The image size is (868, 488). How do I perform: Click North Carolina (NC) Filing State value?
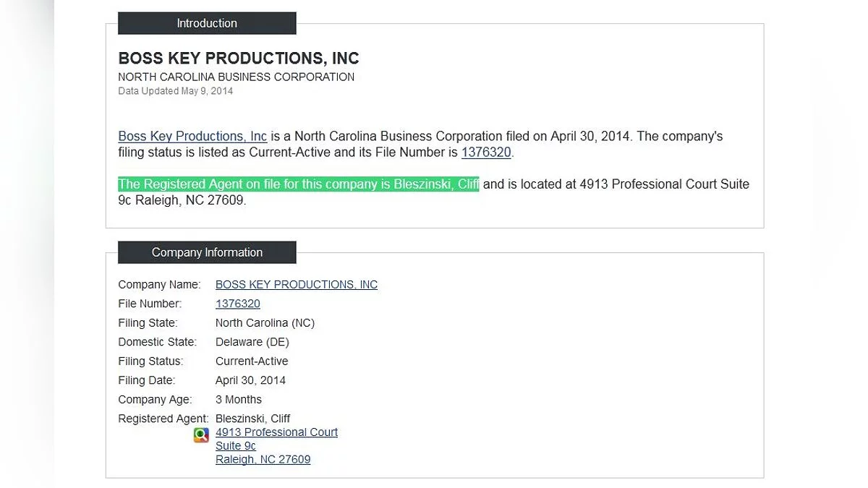[x=265, y=323]
